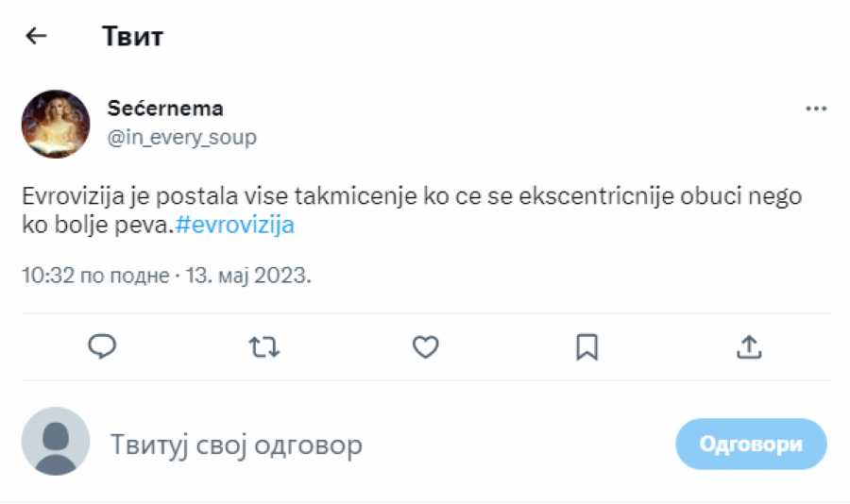Image resolution: width=850 pixels, height=504 pixels.
Task: Like the tweet with the heart icon
Action: click(x=426, y=346)
